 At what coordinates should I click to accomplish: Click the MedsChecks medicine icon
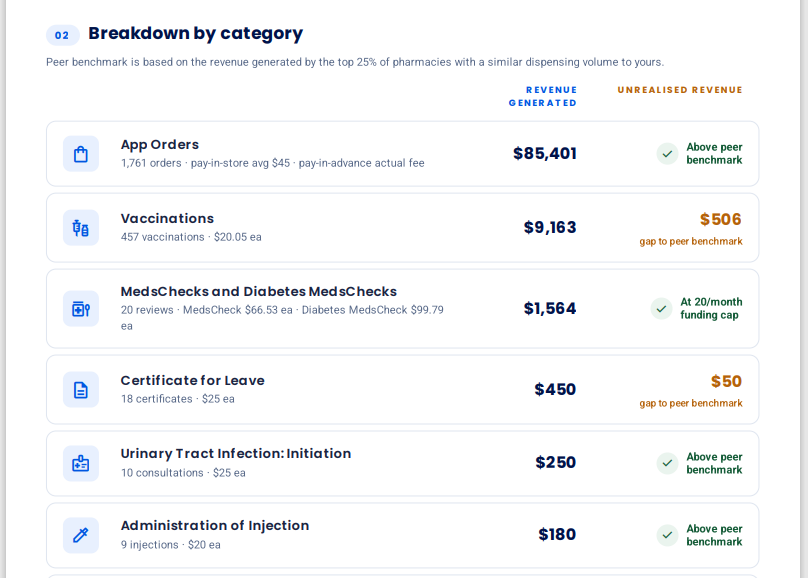pos(81,309)
